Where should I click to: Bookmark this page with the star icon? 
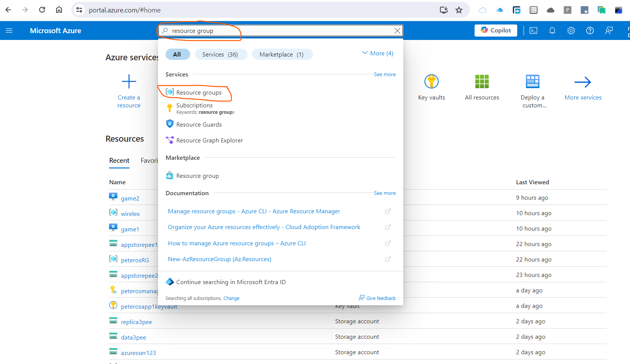[x=459, y=10]
